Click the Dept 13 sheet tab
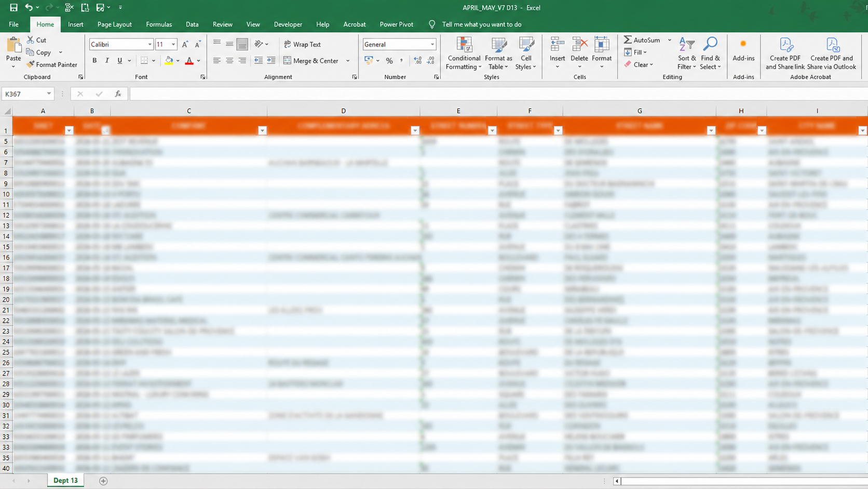Image resolution: width=868 pixels, height=489 pixels. 65,481
